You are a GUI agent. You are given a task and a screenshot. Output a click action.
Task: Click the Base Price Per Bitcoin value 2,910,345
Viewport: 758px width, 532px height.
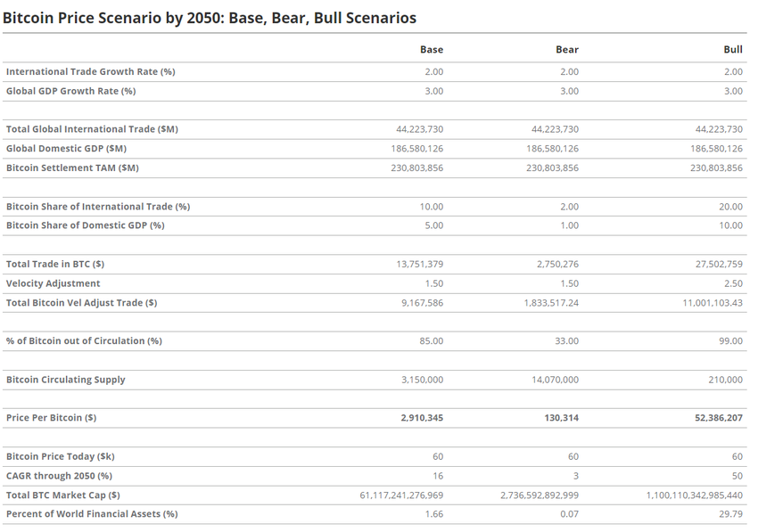(422, 418)
